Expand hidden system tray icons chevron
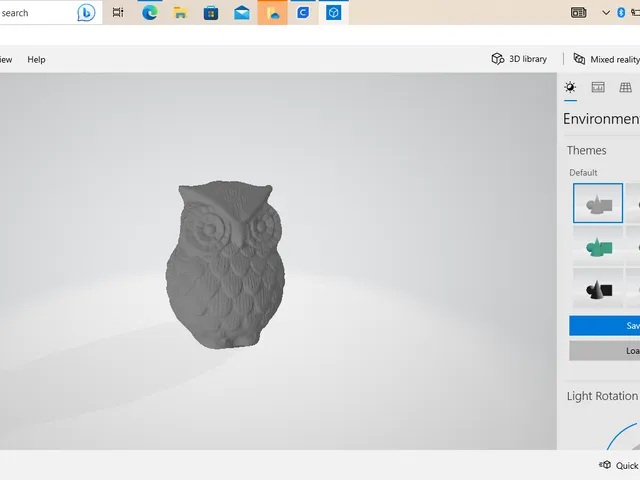 pyautogui.click(x=606, y=13)
